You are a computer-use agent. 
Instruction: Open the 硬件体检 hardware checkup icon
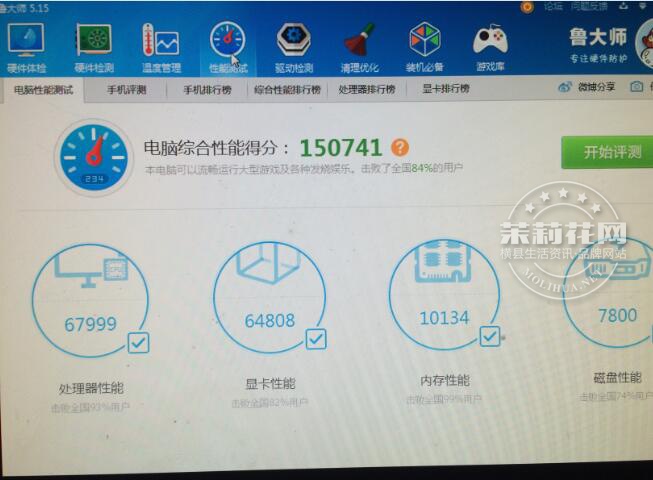pos(26,40)
